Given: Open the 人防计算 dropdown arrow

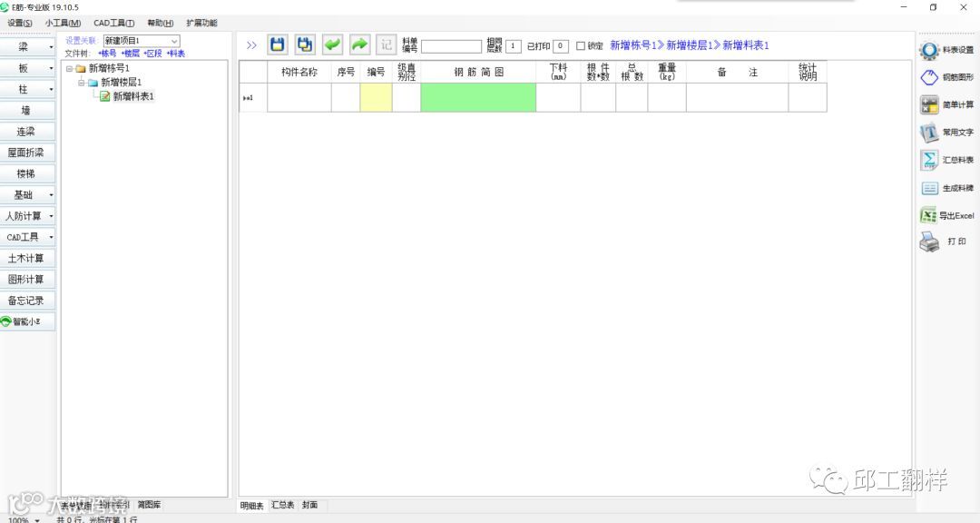Looking at the screenshot, I should pos(51,216).
